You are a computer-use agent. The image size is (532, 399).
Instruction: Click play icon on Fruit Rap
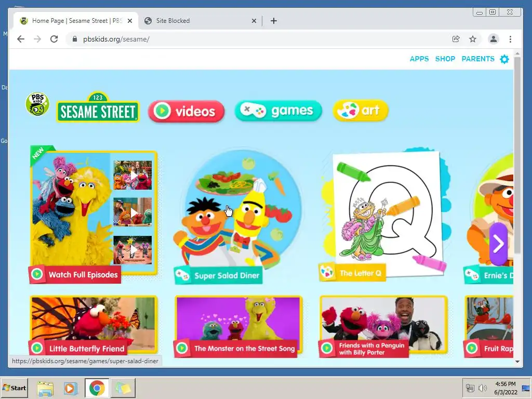(x=472, y=348)
